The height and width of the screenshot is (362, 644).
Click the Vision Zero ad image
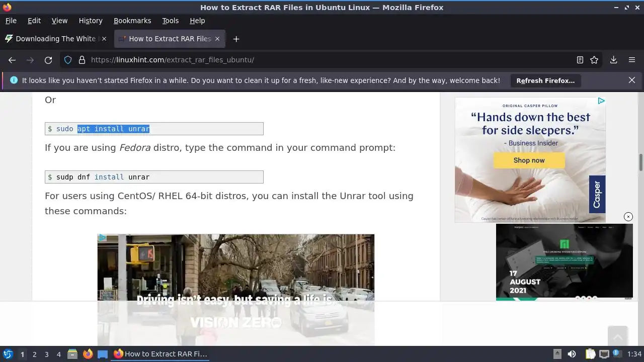[x=235, y=290]
